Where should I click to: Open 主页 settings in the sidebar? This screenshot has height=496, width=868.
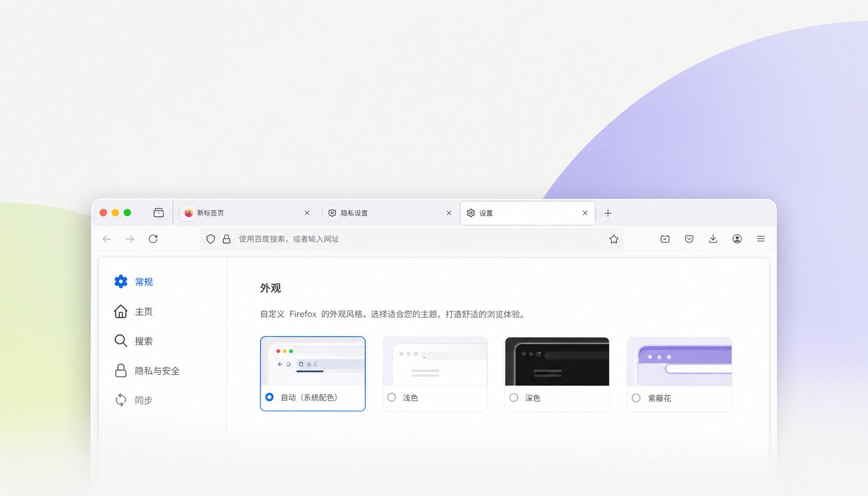tap(134, 312)
